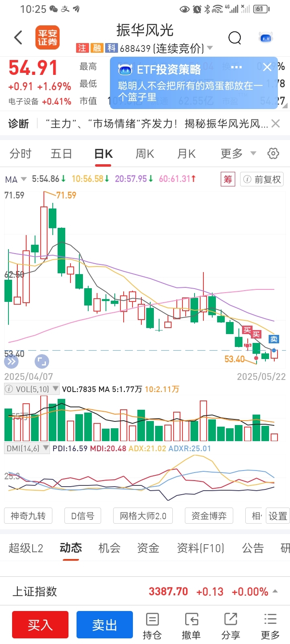Tap the 注 tag badge
The image size is (290, 644).
pos(82,48)
